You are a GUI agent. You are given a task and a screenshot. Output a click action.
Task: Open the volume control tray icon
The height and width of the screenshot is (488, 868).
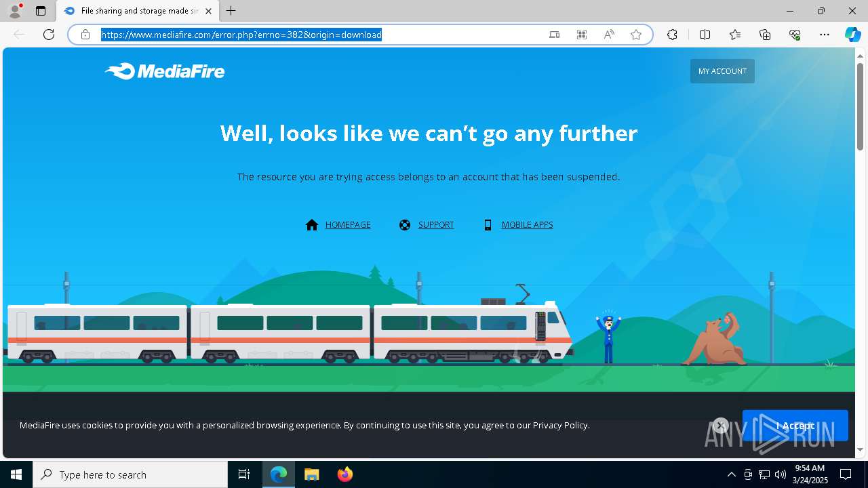[x=781, y=474]
